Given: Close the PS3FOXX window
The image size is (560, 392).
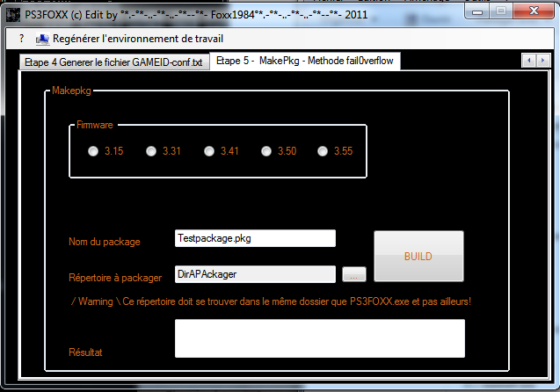Looking at the screenshot, I should pos(534,11).
